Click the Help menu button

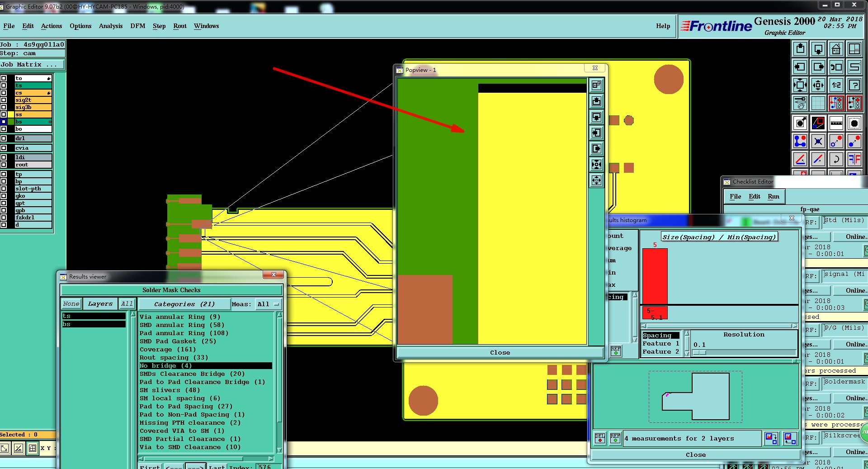pos(663,26)
